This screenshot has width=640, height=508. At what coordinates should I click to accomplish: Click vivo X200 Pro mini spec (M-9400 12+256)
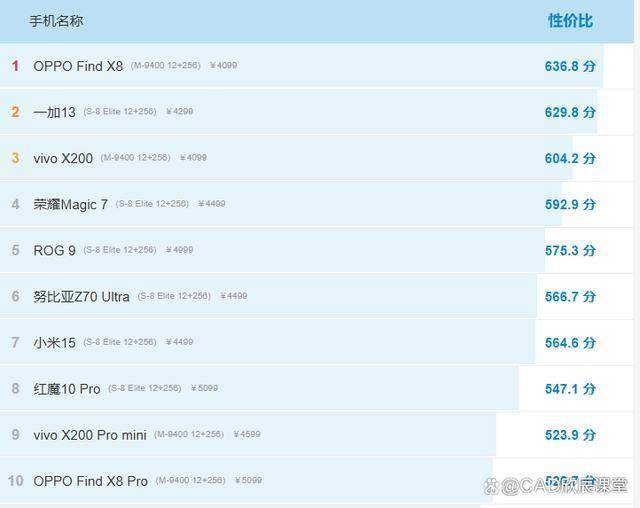tap(189, 434)
